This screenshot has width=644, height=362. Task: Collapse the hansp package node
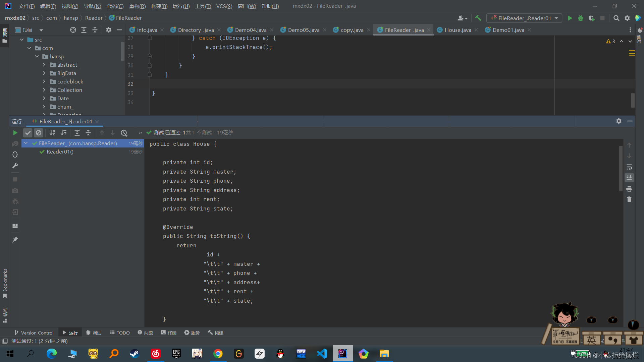tap(37, 56)
